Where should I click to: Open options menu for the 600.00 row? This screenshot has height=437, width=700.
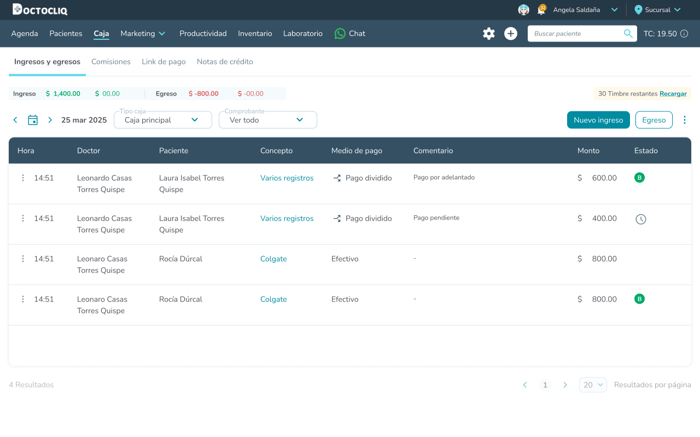tap(23, 178)
